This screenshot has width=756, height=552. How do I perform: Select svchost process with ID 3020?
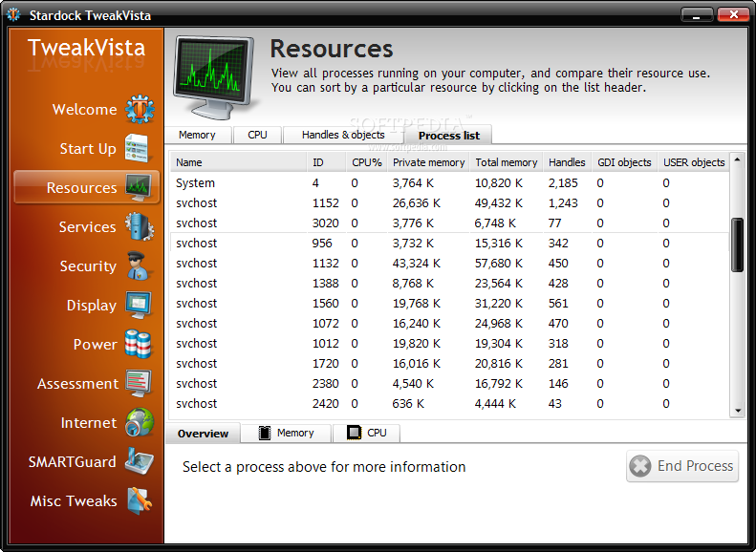point(449,223)
